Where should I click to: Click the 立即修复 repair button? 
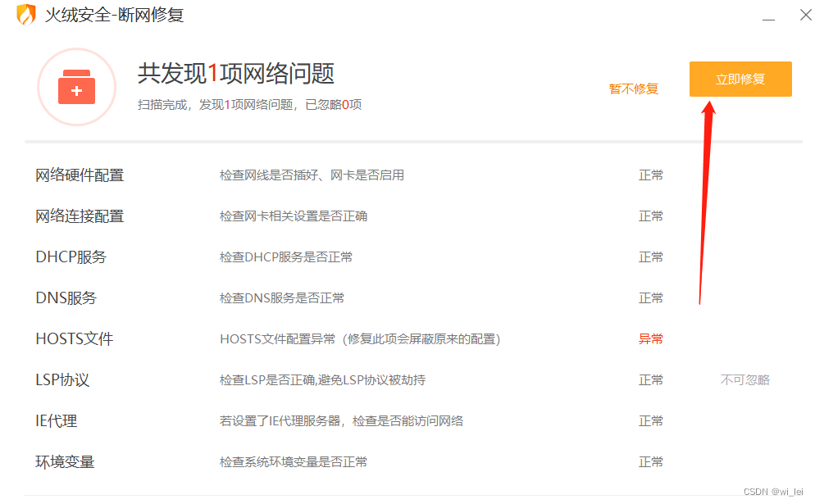click(x=740, y=79)
